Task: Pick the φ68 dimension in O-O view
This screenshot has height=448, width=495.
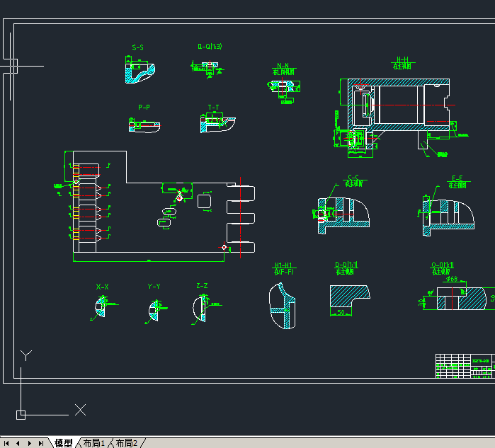Action: (x=452, y=279)
